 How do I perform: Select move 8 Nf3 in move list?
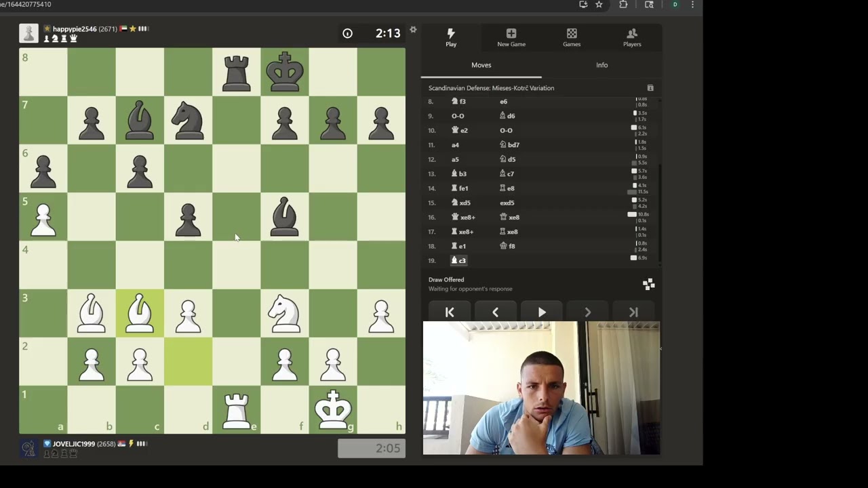(x=459, y=102)
